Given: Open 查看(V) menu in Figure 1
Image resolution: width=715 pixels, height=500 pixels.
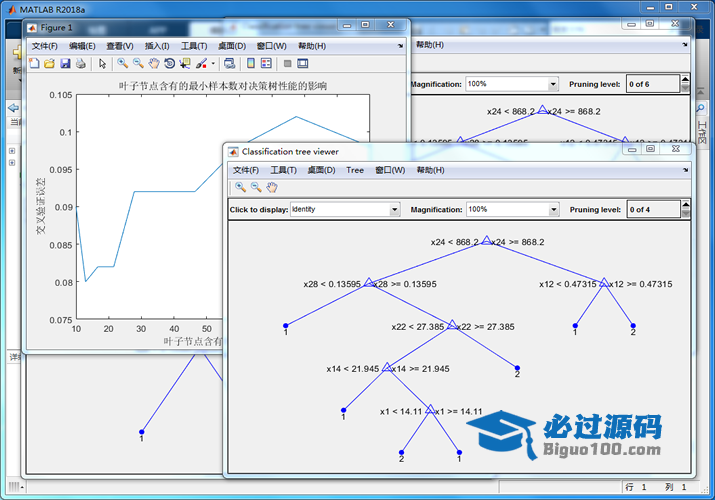Looking at the screenshot, I should pos(120,46).
